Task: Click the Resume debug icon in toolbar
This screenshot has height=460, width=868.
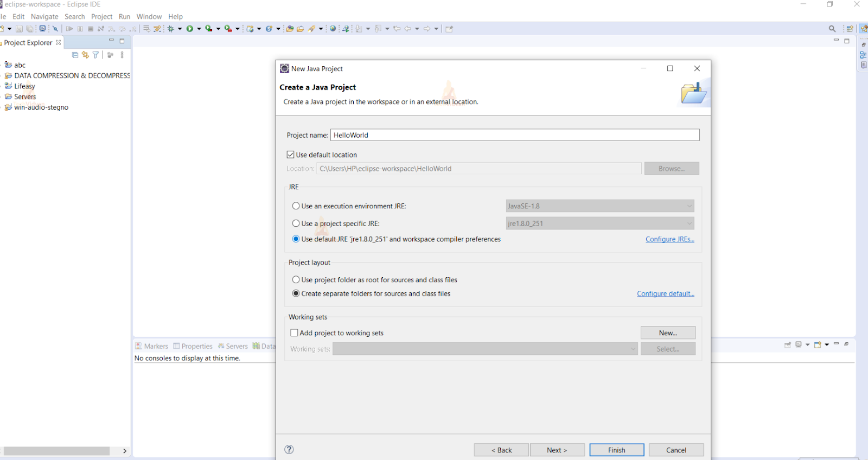Action: (x=69, y=29)
